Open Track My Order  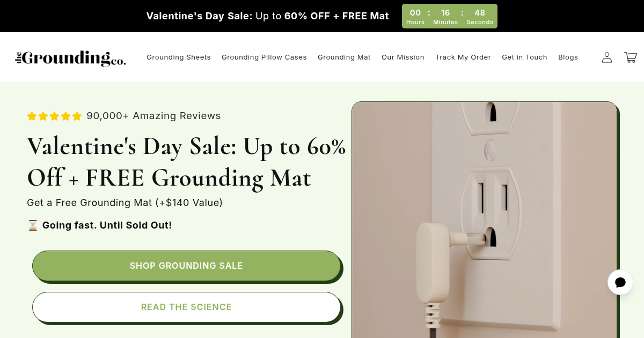tap(463, 57)
